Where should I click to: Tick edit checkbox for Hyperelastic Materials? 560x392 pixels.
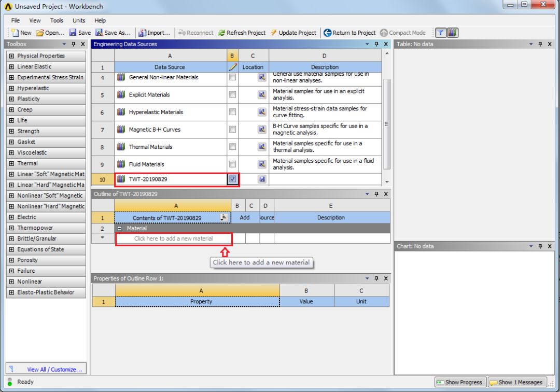click(232, 112)
